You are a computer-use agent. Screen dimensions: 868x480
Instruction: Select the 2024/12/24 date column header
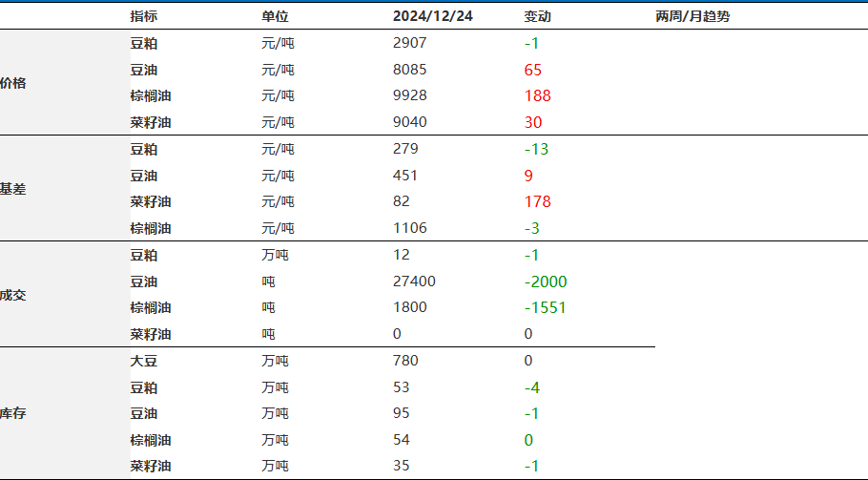(432, 17)
